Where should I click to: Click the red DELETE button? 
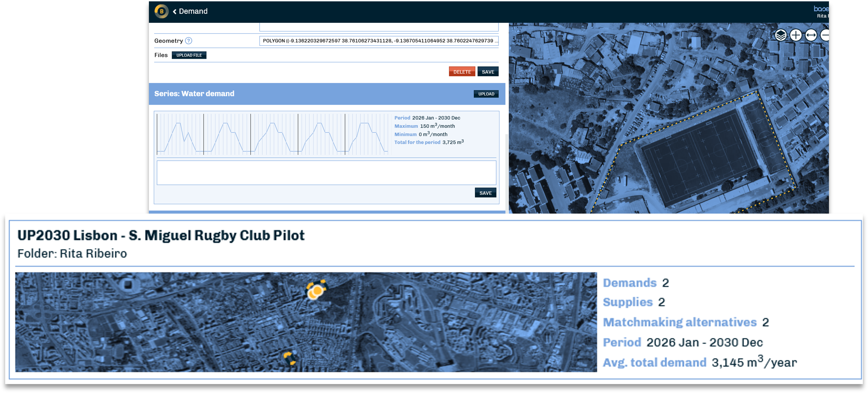tap(462, 72)
